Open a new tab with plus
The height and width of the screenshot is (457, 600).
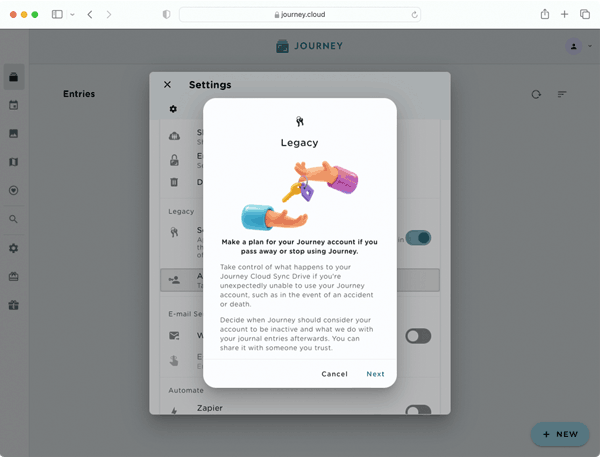click(x=564, y=15)
